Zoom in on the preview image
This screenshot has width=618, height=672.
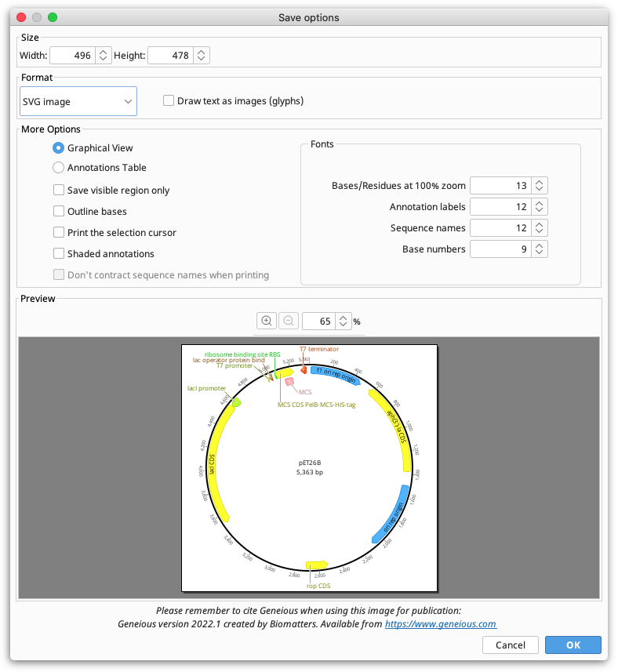point(266,321)
